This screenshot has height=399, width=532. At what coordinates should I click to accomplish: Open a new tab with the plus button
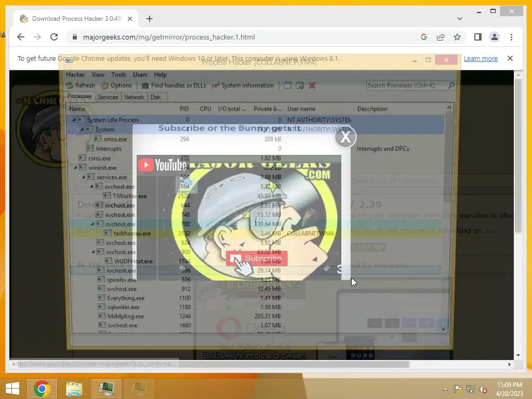pos(149,19)
